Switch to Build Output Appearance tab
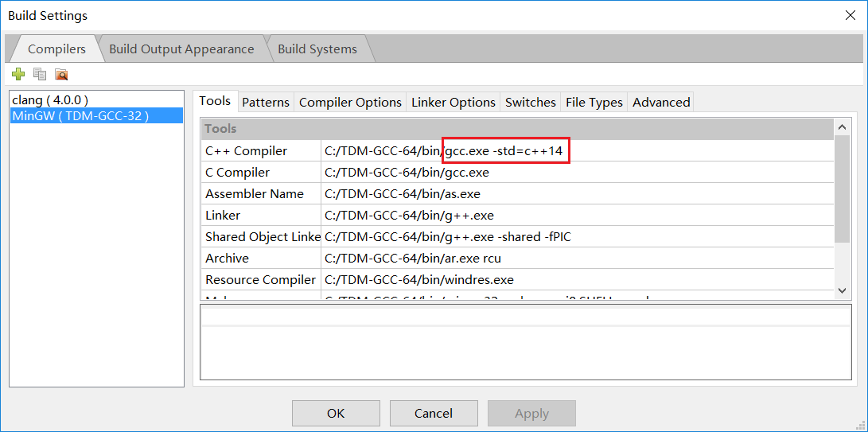The width and height of the screenshot is (868, 432). coord(181,49)
